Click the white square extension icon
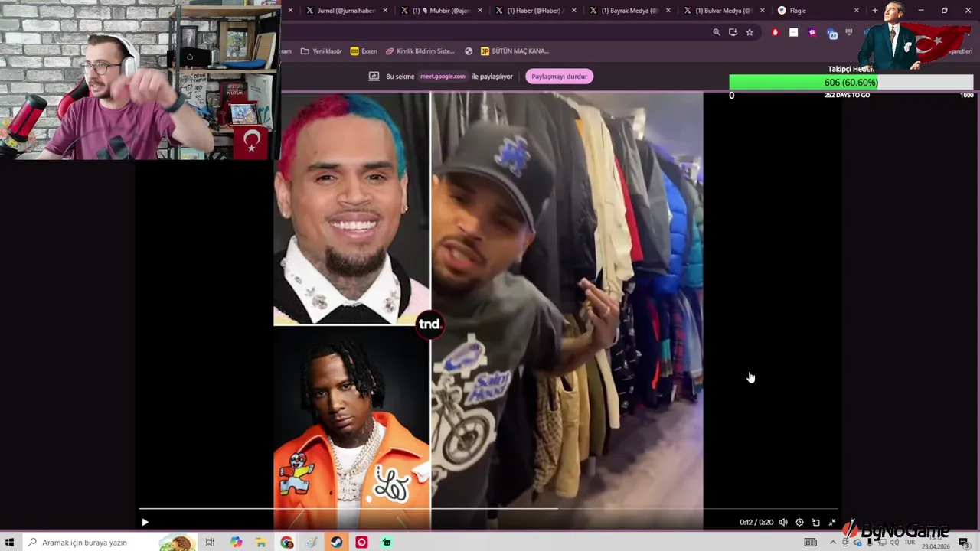The height and width of the screenshot is (551, 980). [794, 32]
